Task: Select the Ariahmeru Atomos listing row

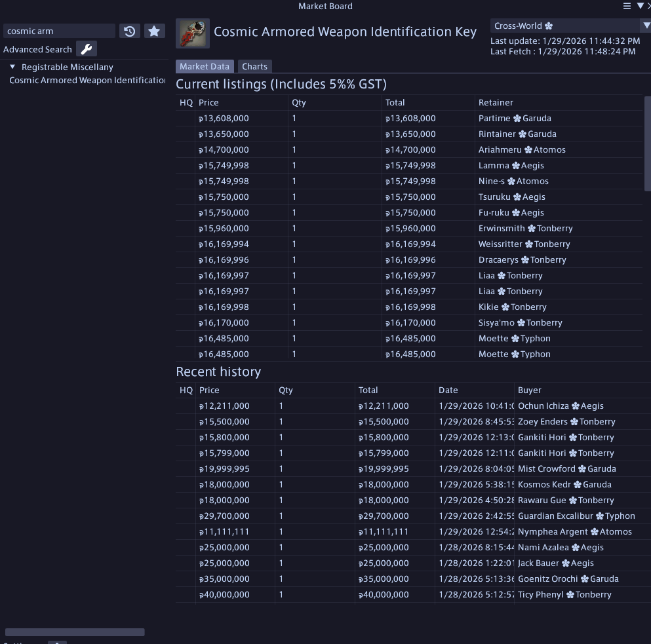Action: [409, 150]
